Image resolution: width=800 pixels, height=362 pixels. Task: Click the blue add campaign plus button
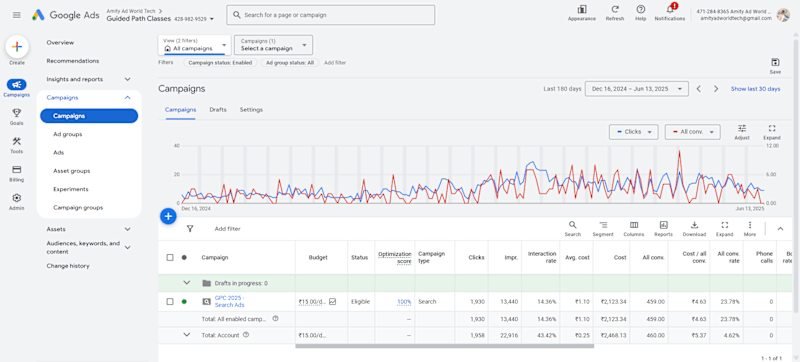coord(168,216)
